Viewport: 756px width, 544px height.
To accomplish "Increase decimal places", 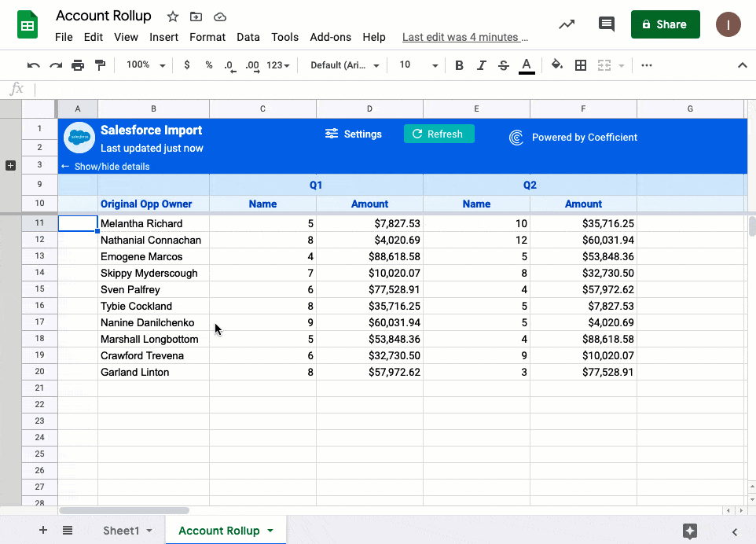I will coord(252,66).
